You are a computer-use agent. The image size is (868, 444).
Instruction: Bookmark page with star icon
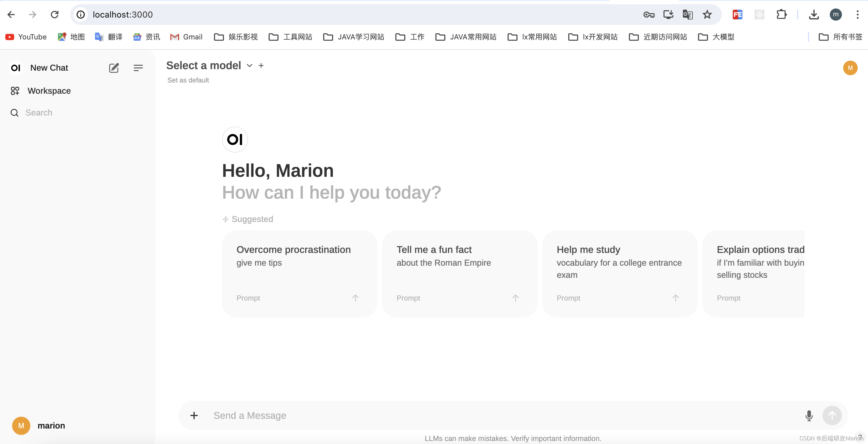(707, 15)
